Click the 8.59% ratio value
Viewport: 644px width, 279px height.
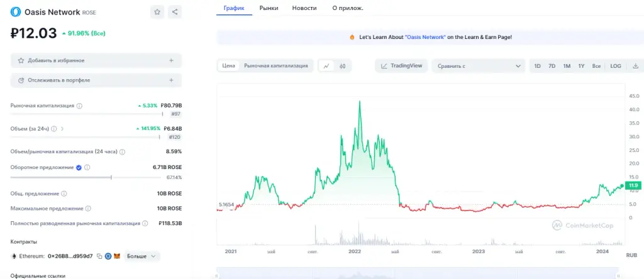pyautogui.click(x=174, y=152)
